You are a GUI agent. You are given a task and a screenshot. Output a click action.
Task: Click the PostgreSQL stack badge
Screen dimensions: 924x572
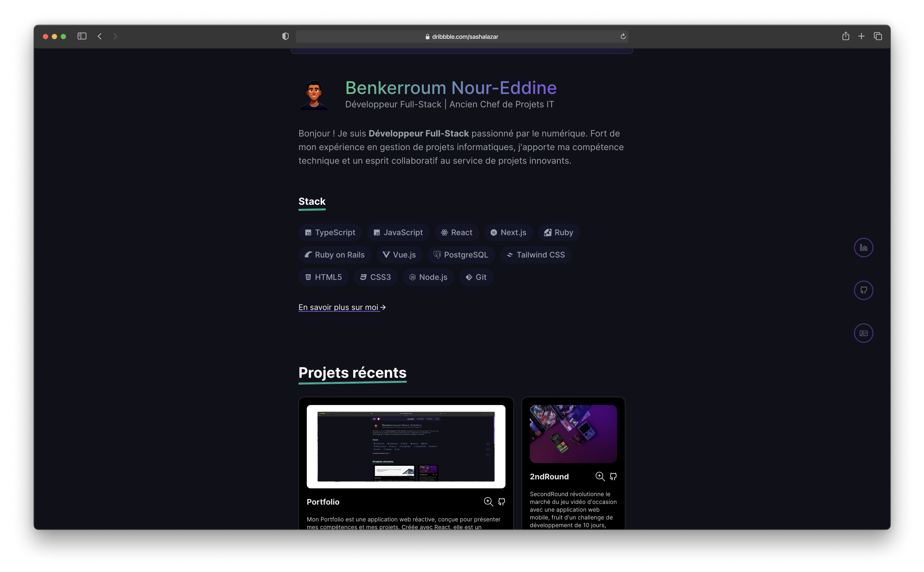(461, 255)
